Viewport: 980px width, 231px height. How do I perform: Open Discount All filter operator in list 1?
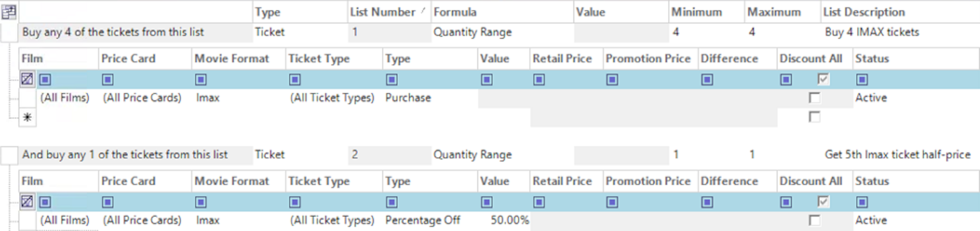(786, 79)
